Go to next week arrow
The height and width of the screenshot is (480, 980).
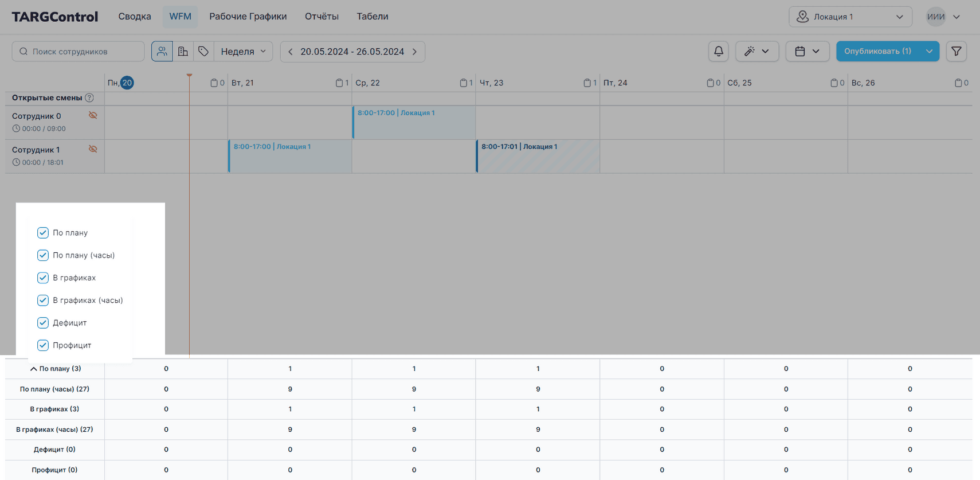click(x=415, y=52)
